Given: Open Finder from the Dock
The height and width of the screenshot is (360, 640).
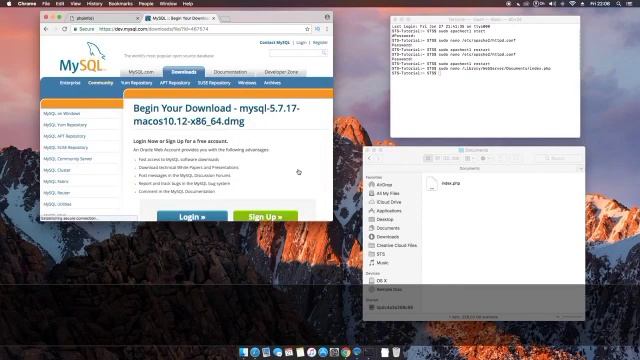Looking at the screenshot, I should (244, 352).
